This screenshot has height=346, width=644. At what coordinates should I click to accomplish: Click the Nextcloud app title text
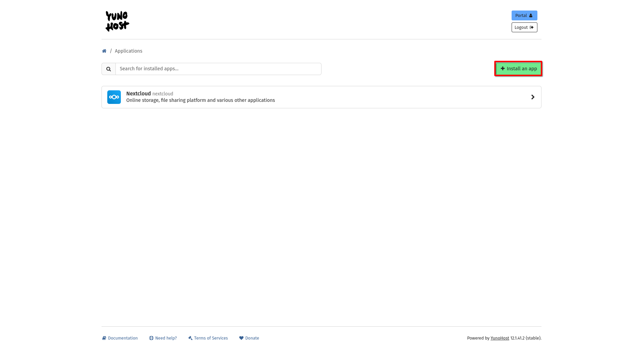click(x=139, y=94)
